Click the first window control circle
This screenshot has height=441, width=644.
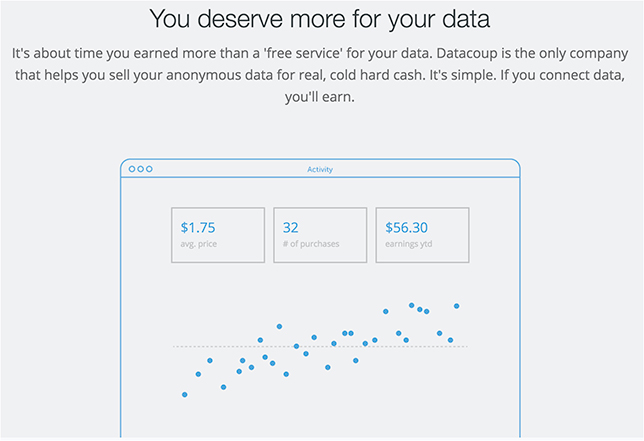tap(132, 169)
